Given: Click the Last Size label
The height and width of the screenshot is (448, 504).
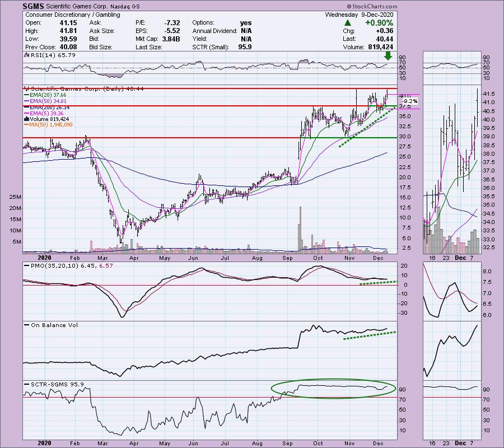Looking at the screenshot, I should (x=148, y=47).
